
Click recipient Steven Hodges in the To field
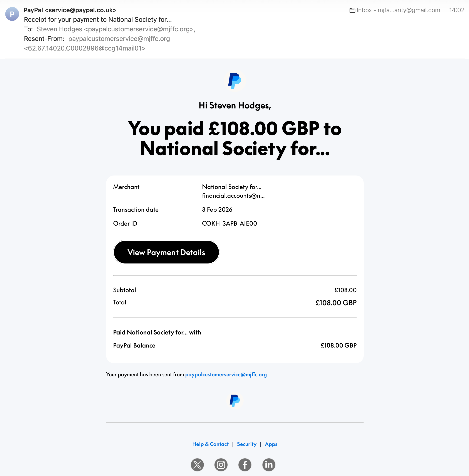click(59, 29)
